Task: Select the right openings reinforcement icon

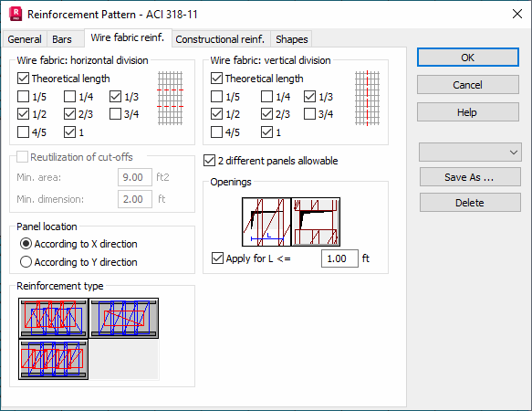Action: coord(316,222)
